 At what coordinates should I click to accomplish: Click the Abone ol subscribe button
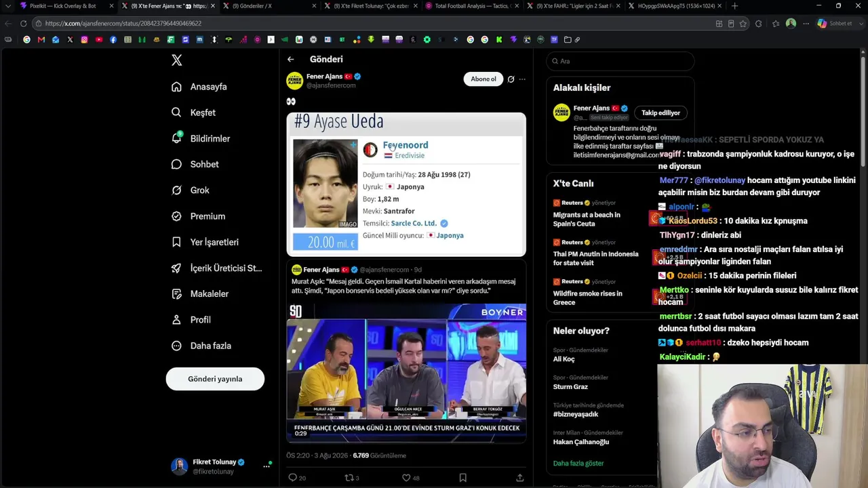[484, 79]
